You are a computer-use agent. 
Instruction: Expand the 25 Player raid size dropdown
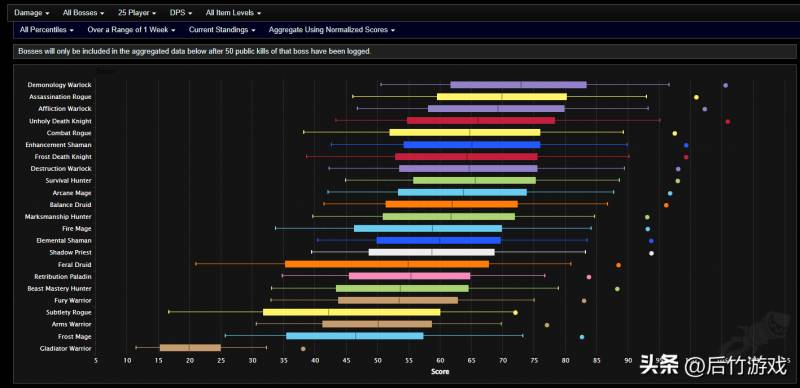click(137, 13)
